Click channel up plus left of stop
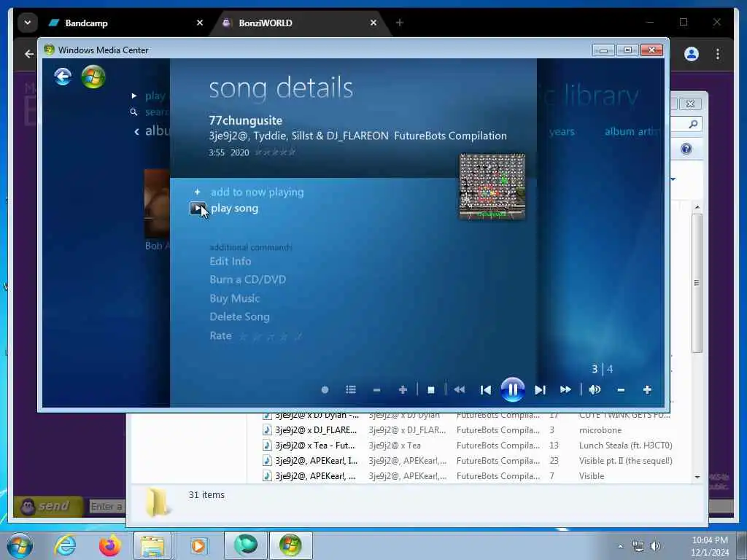 pyautogui.click(x=403, y=390)
